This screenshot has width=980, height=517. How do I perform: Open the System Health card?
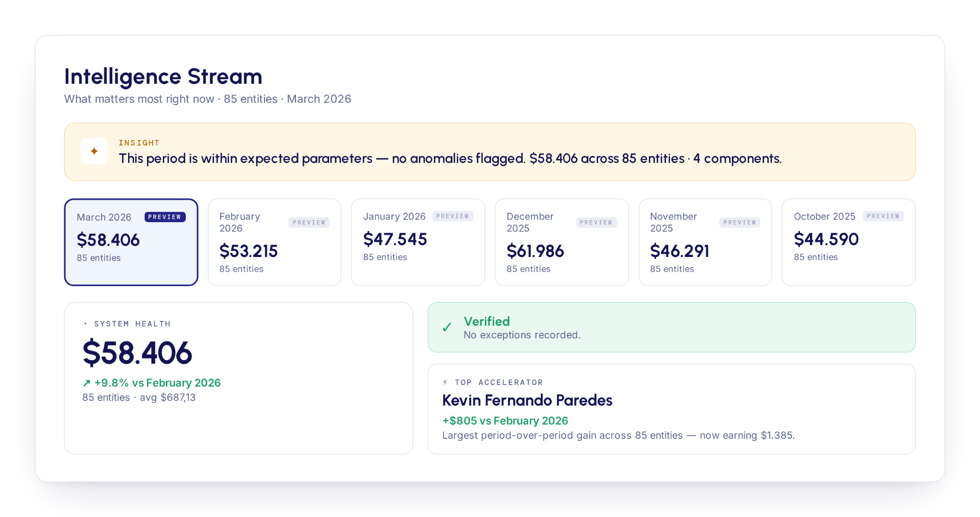click(238, 378)
